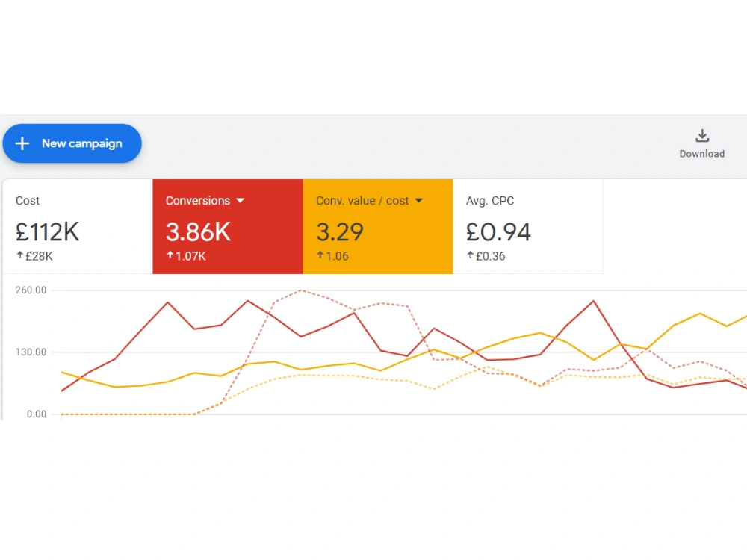Select the yellow Conv. value / cost card

pos(378,227)
